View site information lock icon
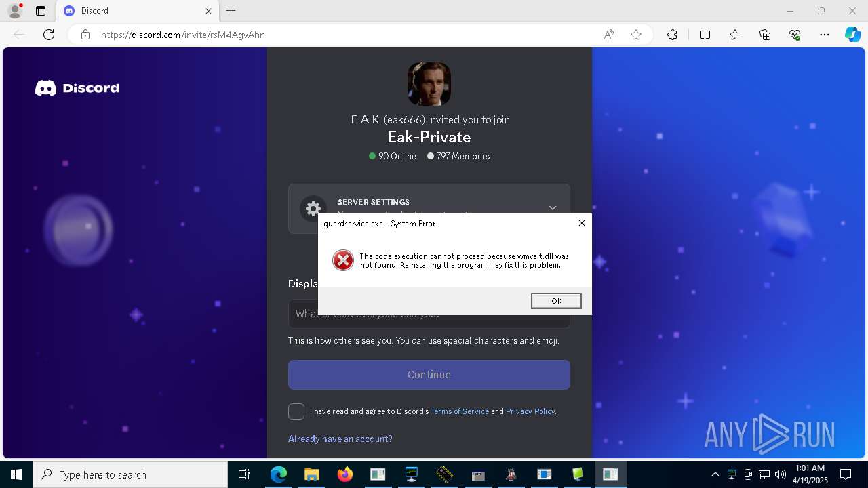The width and height of the screenshot is (868, 488). point(85,35)
